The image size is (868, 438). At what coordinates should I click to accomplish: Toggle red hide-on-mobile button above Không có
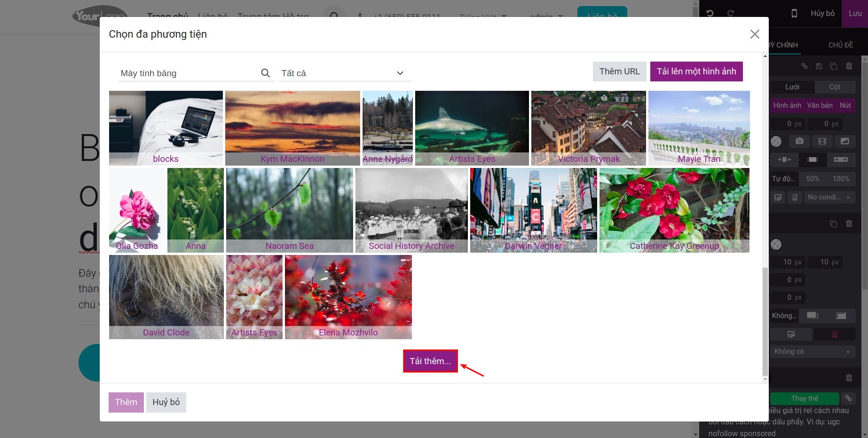pos(835,334)
